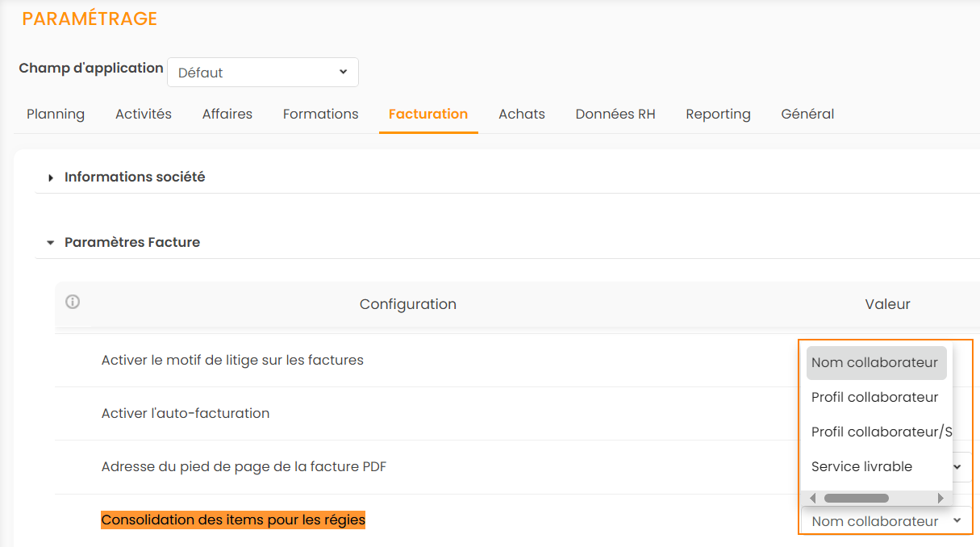Open the Champ d'application dropdown
980x547 pixels.
click(x=262, y=73)
